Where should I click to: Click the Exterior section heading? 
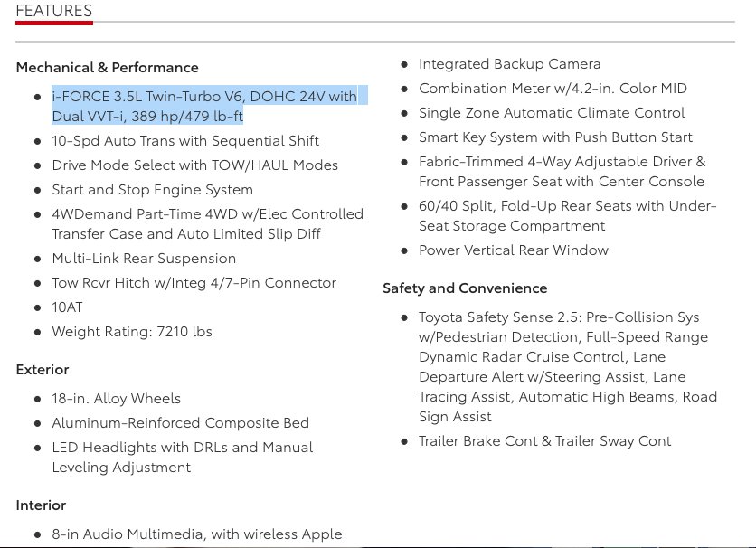[43, 370]
